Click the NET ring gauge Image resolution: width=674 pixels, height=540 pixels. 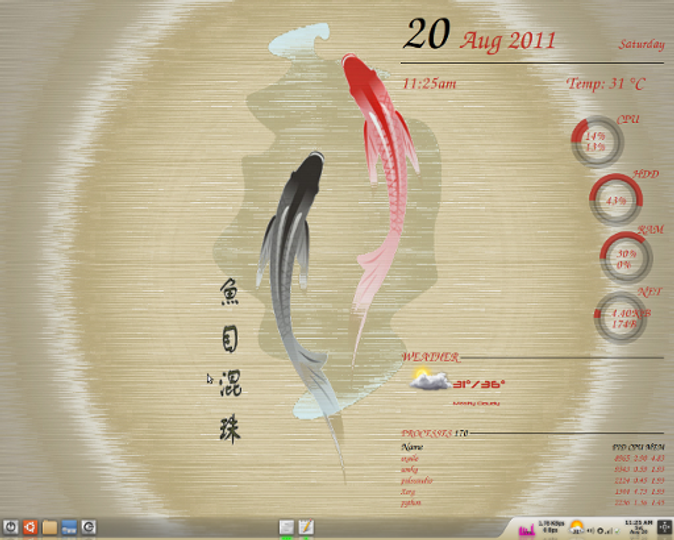coord(620,318)
